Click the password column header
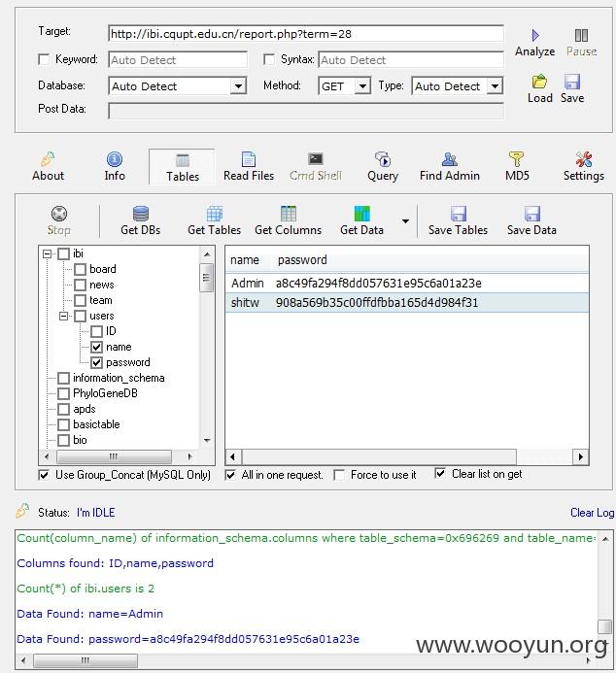Image resolution: width=616 pixels, height=673 pixels. coord(302,260)
